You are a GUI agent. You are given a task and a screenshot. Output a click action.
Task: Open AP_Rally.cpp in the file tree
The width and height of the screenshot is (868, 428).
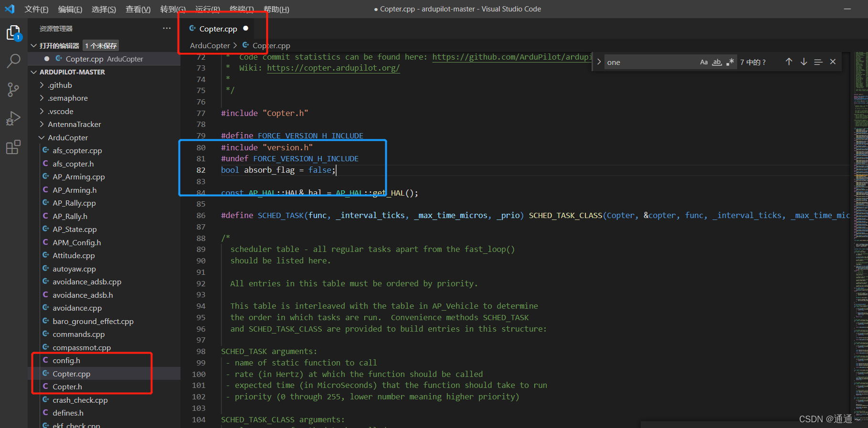[104, 203]
